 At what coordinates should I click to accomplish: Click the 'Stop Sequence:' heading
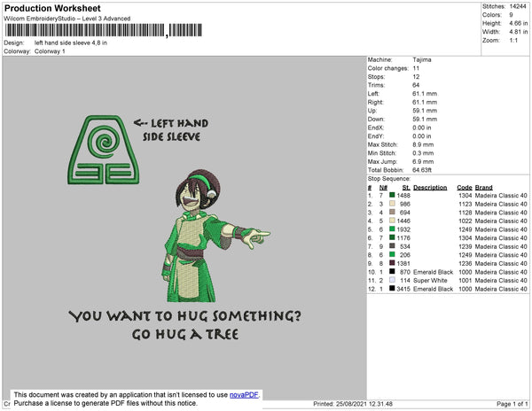click(x=389, y=179)
